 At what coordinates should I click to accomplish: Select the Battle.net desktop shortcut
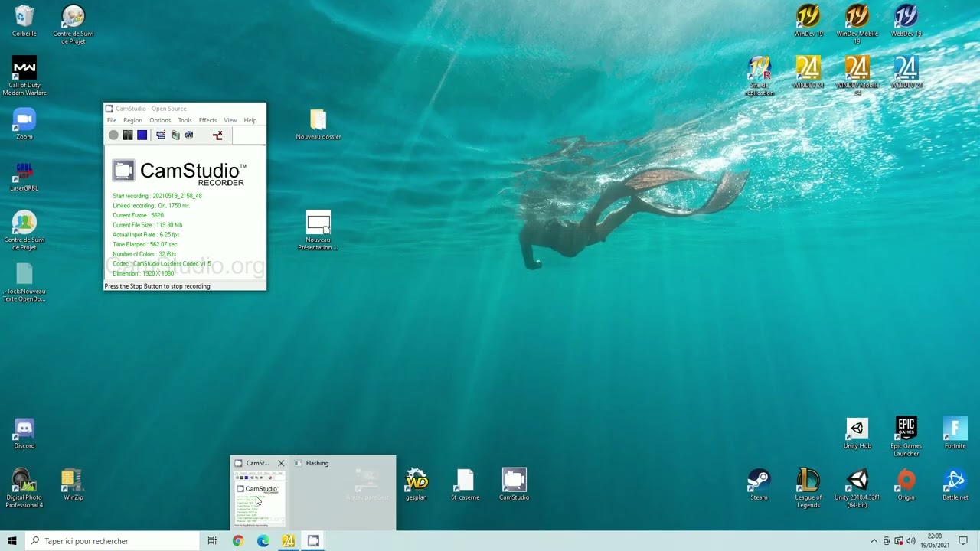tap(955, 485)
